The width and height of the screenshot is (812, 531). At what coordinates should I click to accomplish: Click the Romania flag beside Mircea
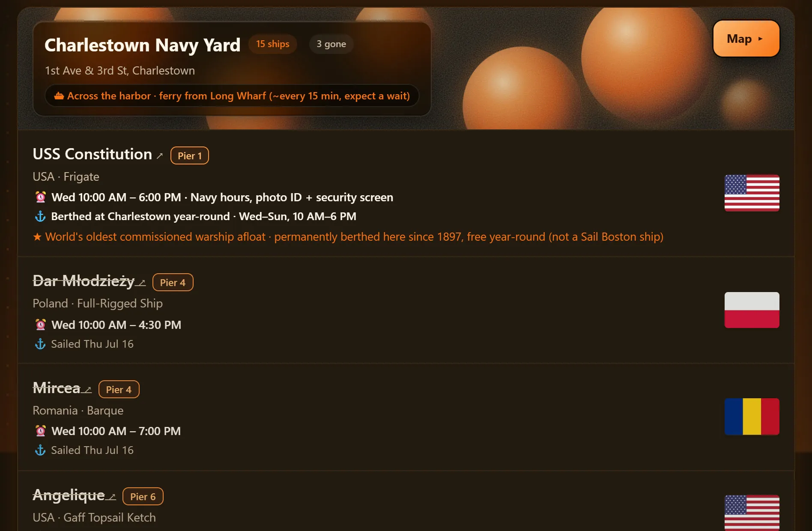tap(752, 417)
